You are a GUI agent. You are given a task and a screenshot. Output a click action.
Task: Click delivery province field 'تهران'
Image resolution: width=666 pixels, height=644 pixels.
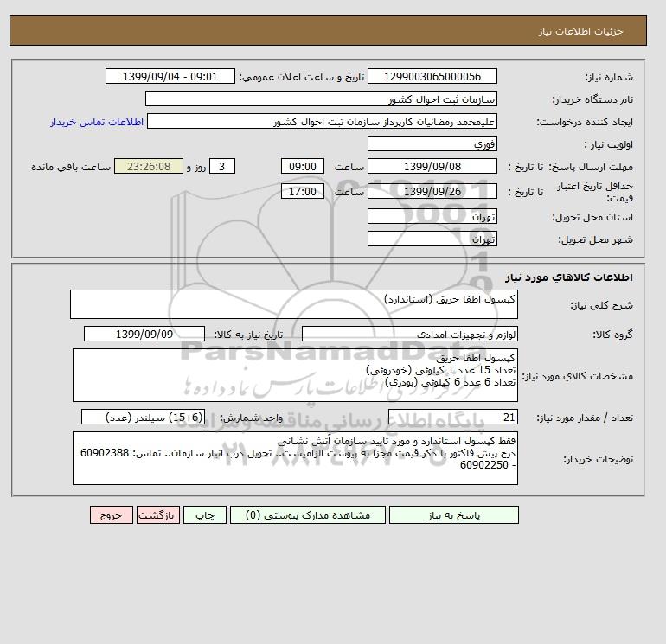pos(432,216)
